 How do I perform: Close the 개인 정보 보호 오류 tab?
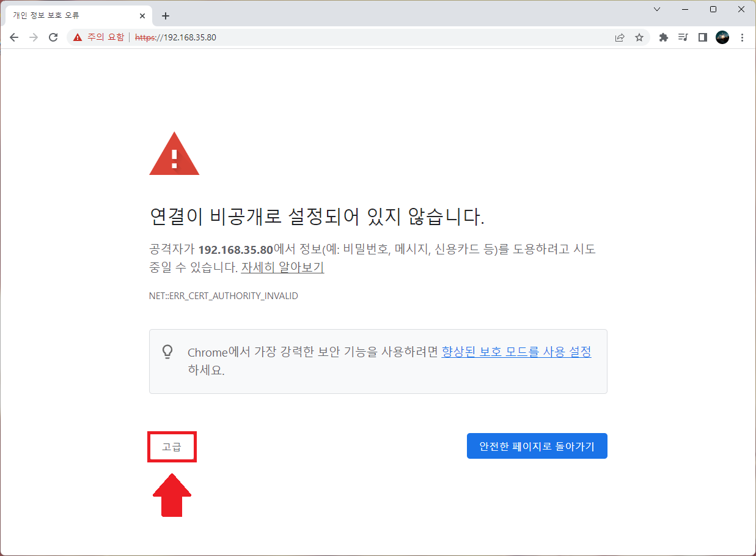pyautogui.click(x=143, y=15)
